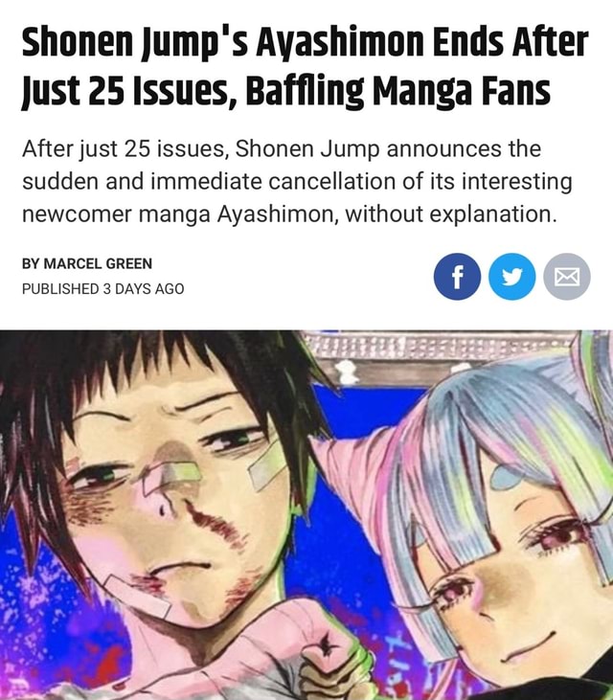Click "Shonen Jump's" in the headline

(x=134, y=43)
